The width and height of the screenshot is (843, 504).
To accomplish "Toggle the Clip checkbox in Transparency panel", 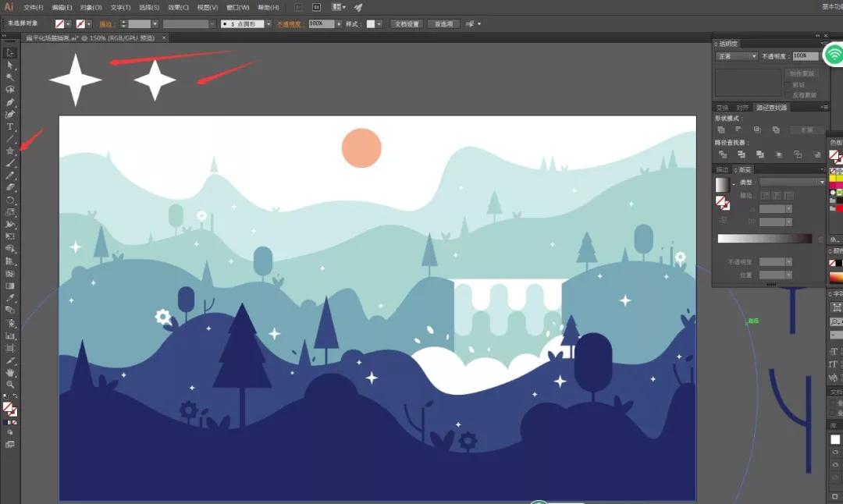I will [788, 84].
